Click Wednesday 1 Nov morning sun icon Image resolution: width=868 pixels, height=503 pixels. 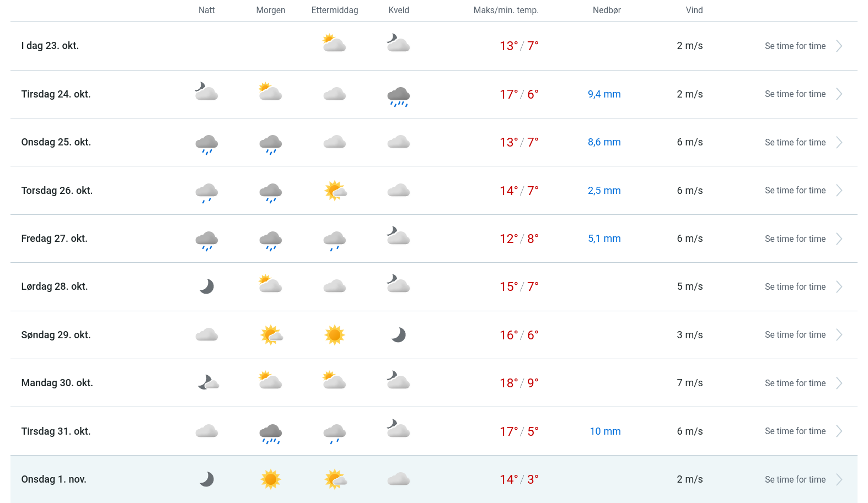pos(271,479)
